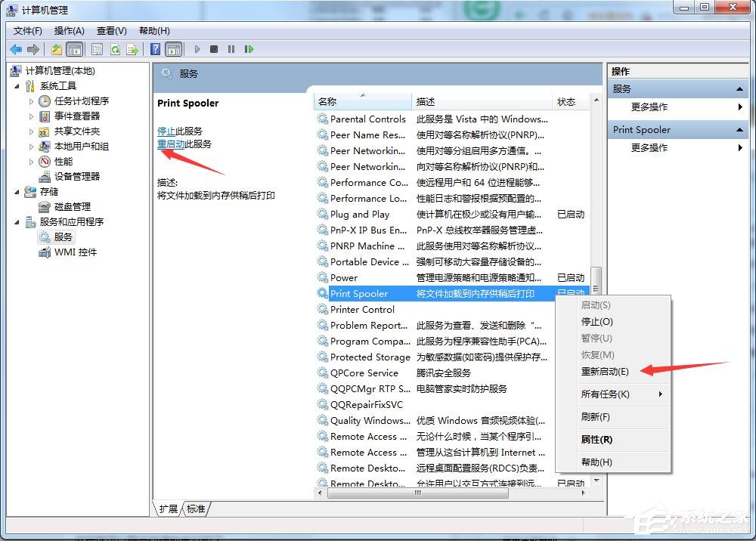Screen dimensions: 756x541
Task: Click the Back arrow toolbar icon
Action: (x=16, y=49)
